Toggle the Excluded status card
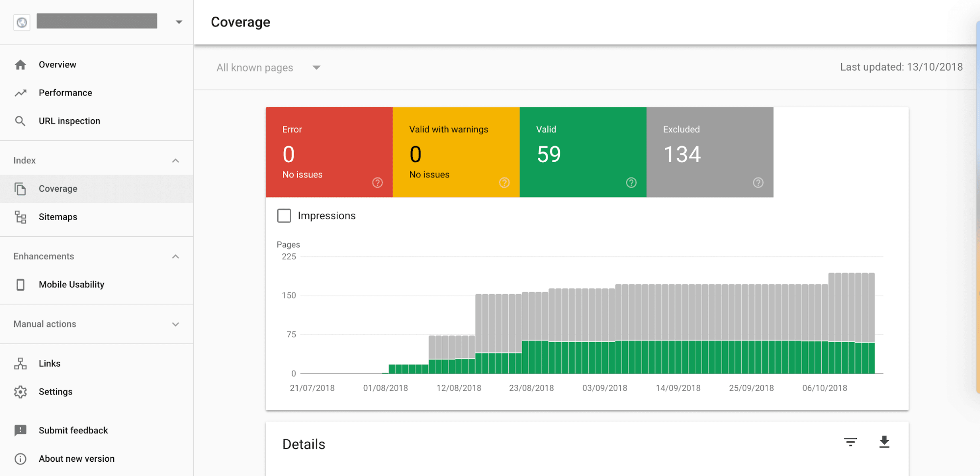Viewport: 980px width, 476px height. (709, 152)
